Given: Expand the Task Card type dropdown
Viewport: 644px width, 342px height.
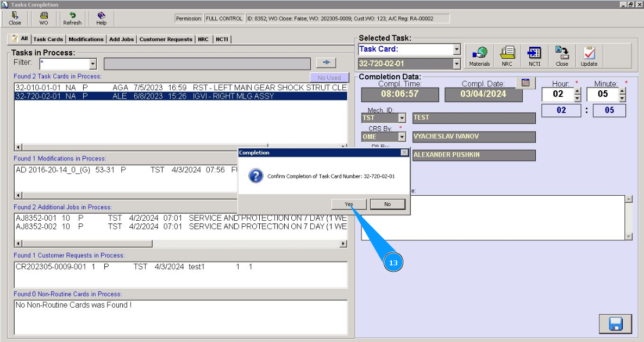Looking at the screenshot, I should (457, 49).
